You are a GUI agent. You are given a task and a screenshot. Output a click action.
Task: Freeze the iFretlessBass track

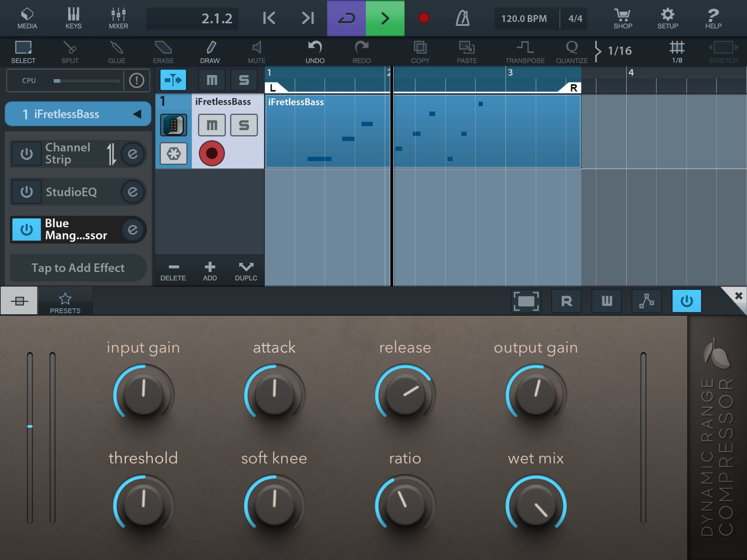173,154
